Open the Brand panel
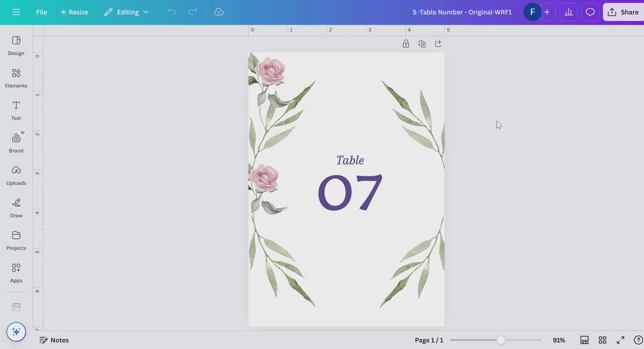The height and width of the screenshot is (349, 644). [16, 143]
